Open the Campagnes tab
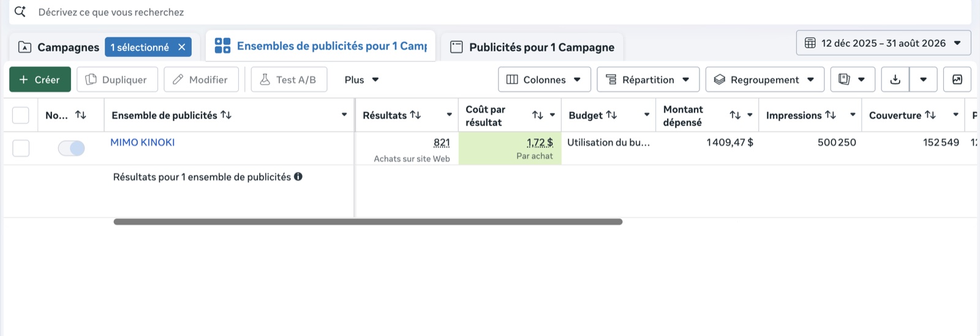Viewport: 980px width, 336px height. point(68,47)
